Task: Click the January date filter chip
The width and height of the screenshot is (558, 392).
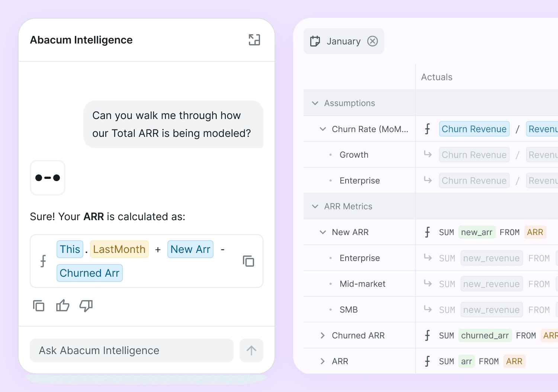Action: point(344,41)
